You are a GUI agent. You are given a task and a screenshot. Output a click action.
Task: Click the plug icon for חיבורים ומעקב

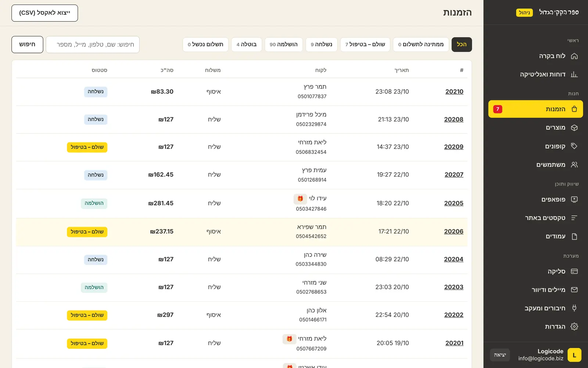(574, 308)
